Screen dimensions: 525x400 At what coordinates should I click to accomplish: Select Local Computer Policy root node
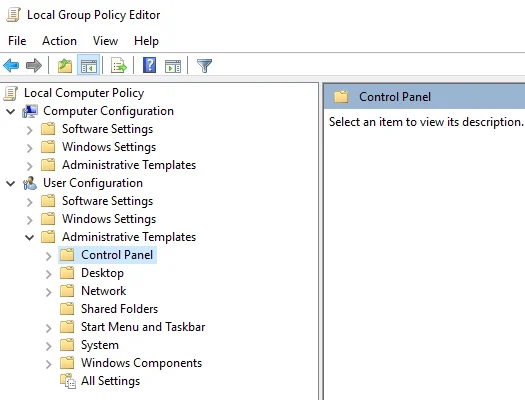tap(84, 93)
